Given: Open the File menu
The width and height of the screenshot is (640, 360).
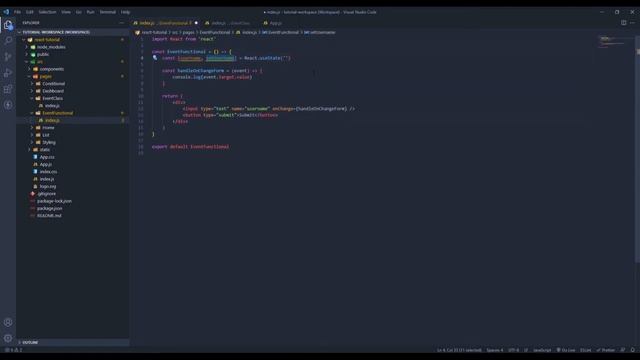Looking at the screenshot, I should click(x=18, y=12).
